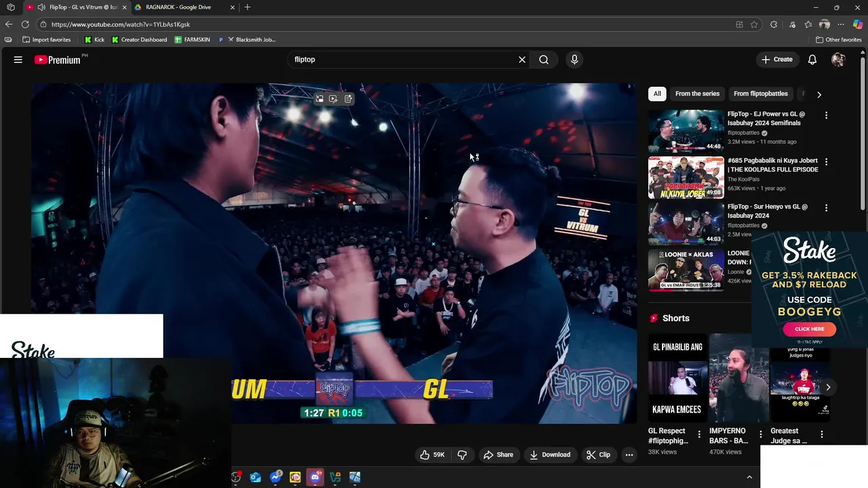The width and height of the screenshot is (868, 488).
Task: Open more actions ellipsis beside Clip
Action: [x=629, y=455]
